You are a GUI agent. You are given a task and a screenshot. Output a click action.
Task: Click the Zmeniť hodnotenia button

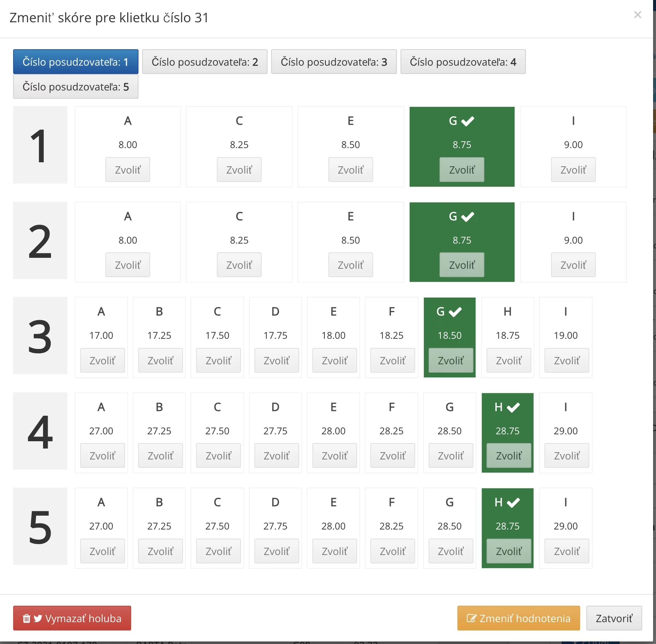[518, 618]
